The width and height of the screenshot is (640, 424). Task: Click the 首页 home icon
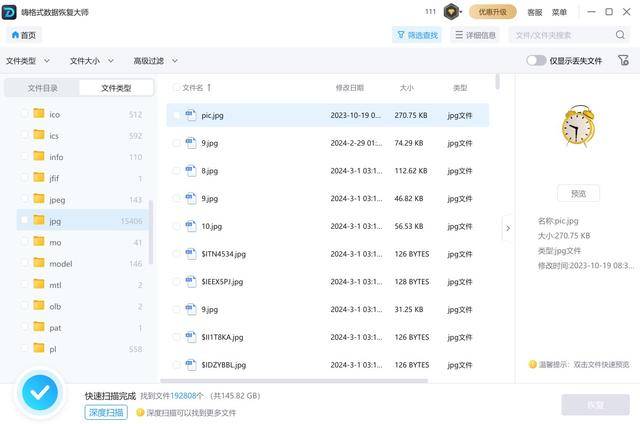[15, 35]
